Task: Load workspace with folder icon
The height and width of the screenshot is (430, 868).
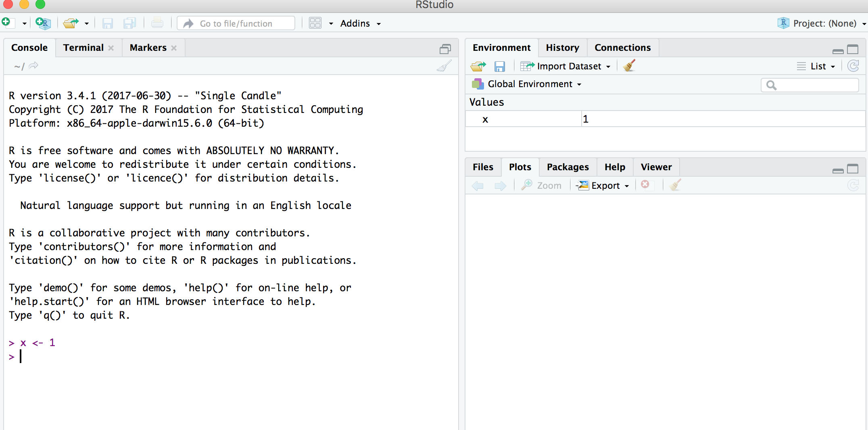Action: pos(478,66)
